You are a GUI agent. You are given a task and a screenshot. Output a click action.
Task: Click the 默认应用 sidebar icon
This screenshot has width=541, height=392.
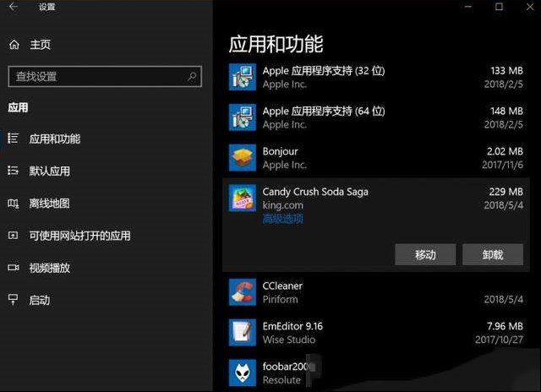(14, 171)
